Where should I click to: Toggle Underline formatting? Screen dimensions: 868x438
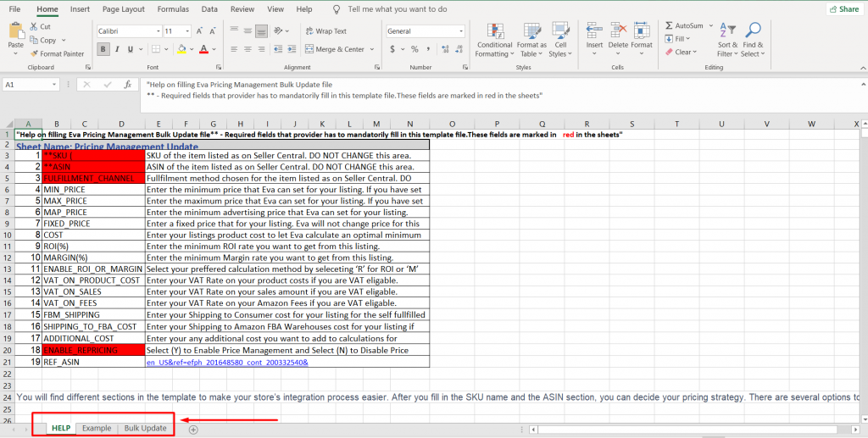coord(131,49)
